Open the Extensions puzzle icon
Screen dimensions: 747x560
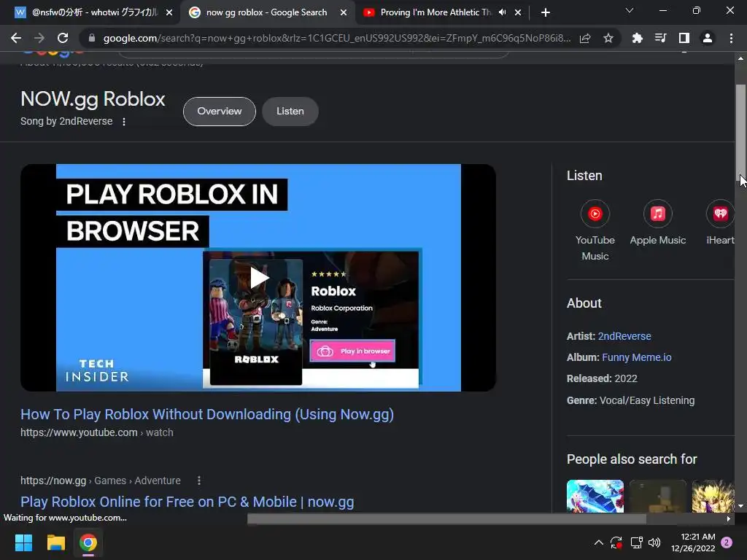coord(637,38)
